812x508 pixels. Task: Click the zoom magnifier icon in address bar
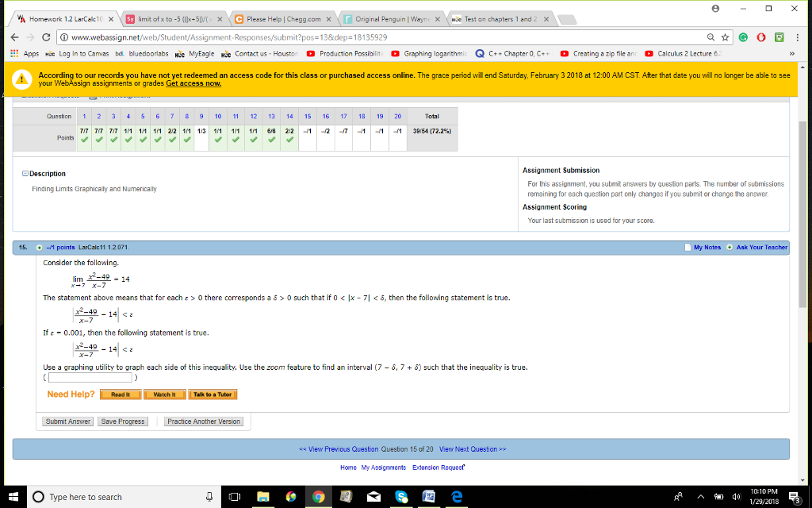click(711, 37)
